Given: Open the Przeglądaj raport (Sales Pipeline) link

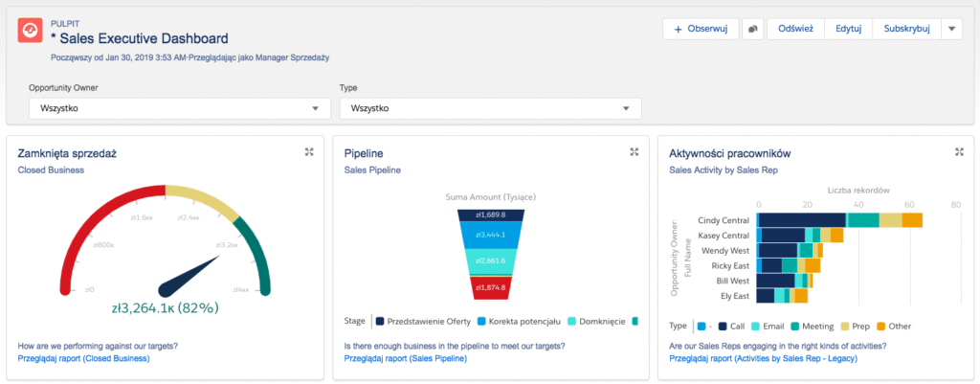Looking at the screenshot, I should click(x=405, y=358).
